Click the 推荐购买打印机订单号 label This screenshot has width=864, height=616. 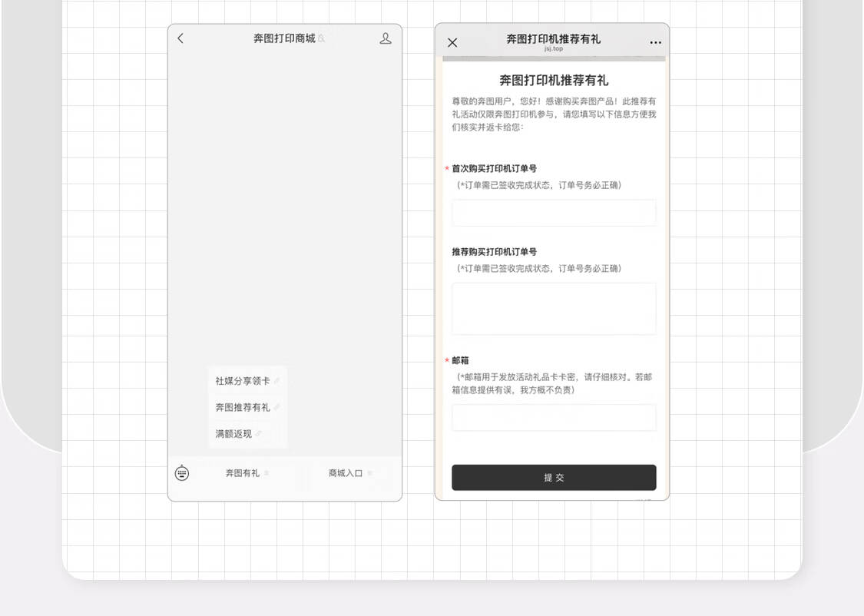495,252
